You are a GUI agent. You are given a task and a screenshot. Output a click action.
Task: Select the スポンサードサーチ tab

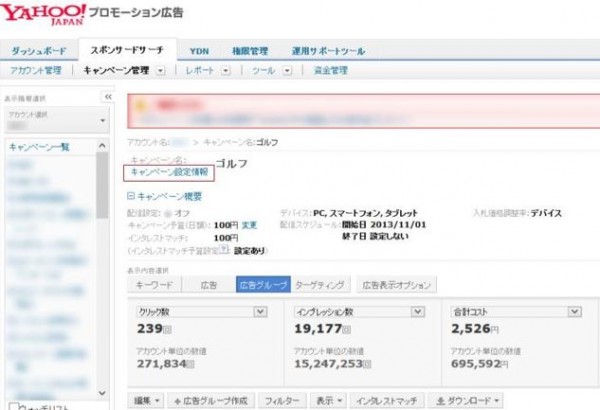pos(127,50)
